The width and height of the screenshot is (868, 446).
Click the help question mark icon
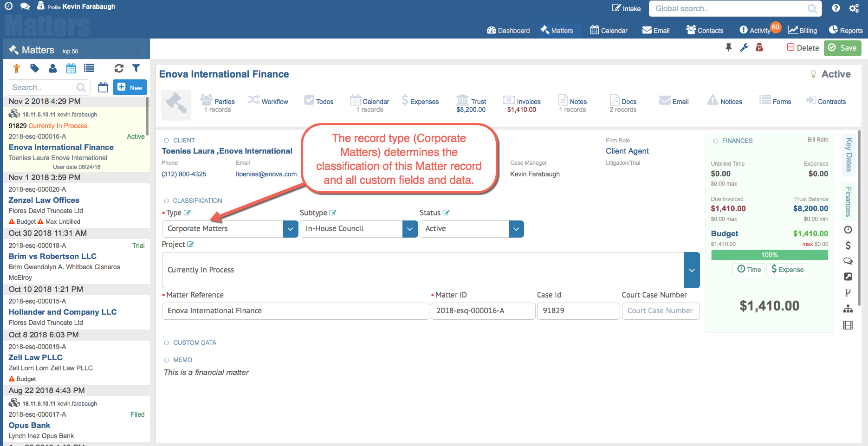[x=836, y=8]
